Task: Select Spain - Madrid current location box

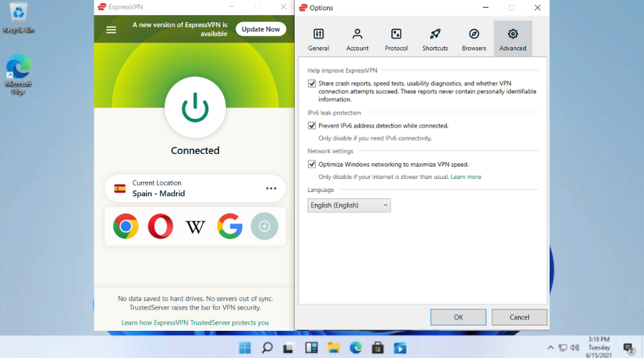Action: [186, 188]
